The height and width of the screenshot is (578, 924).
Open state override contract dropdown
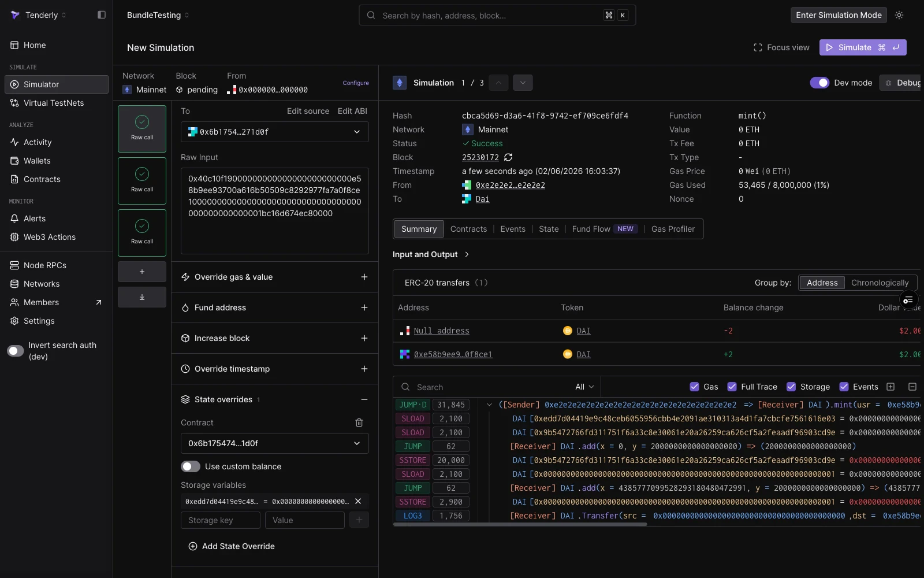point(275,443)
